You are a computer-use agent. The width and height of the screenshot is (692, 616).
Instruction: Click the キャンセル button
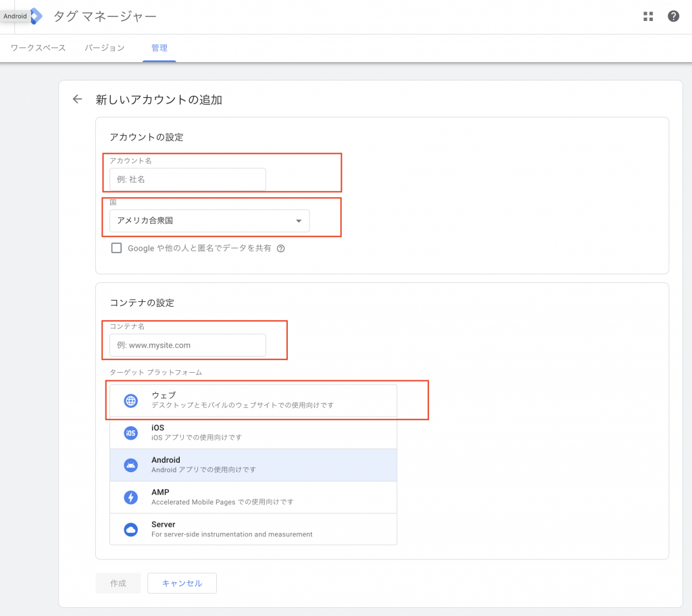(182, 584)
